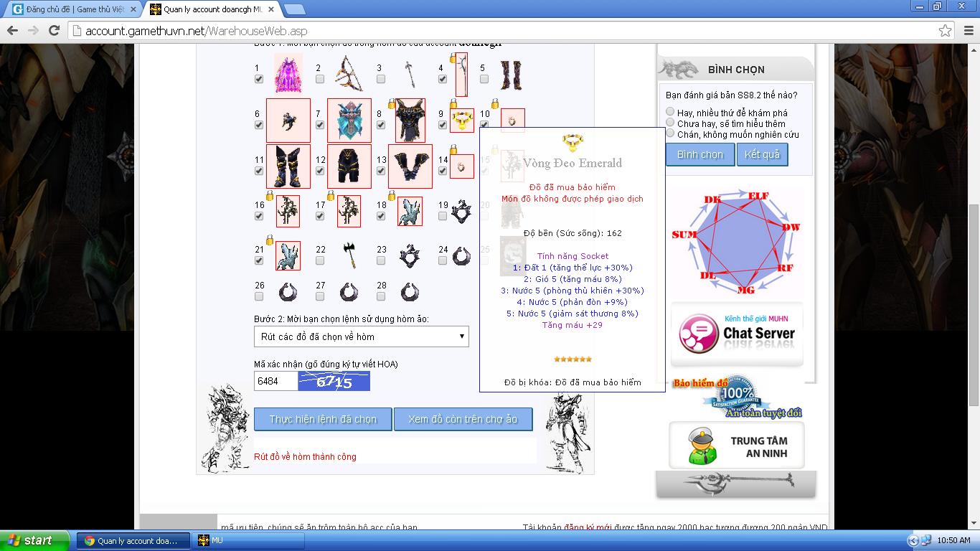Open the Windows start menu
The image size is (980, 551).
click(x=34, y=541)
